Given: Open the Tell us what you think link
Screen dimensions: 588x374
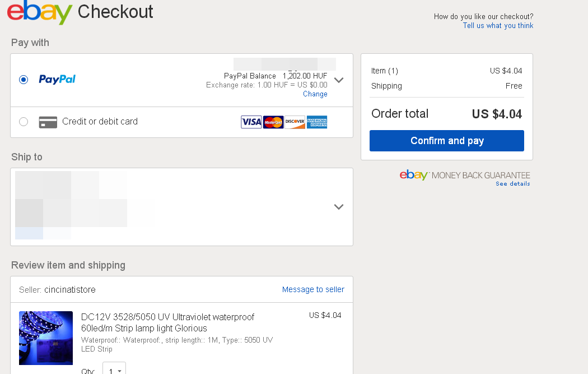Looking at the screenshot, I should 498,26.
